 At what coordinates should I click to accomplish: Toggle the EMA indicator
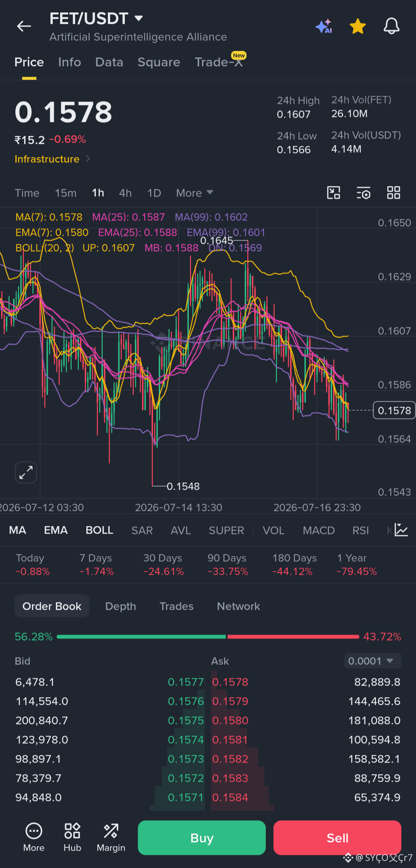(56, 530)
